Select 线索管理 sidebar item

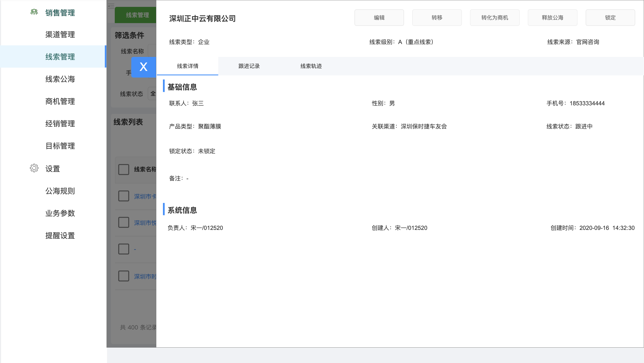tap(54, 57)
